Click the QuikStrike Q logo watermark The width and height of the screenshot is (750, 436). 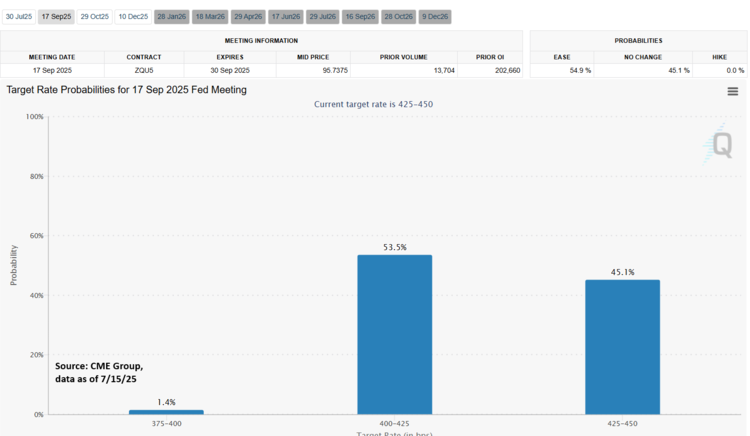pos(718,145)
